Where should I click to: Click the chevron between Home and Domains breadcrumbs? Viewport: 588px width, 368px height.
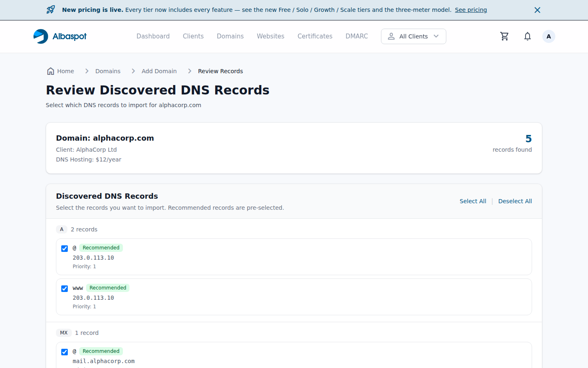pyautogui.click(x=87, y=71)
